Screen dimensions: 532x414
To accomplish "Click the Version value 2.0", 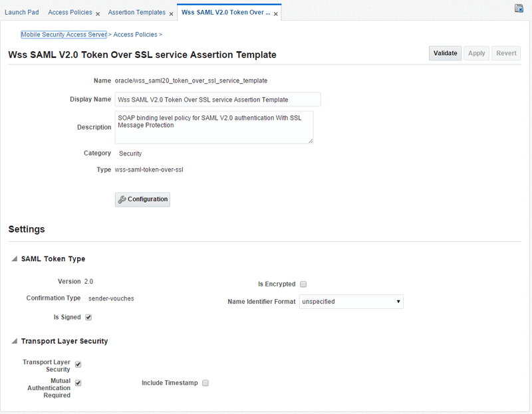I will click(88, 281).
